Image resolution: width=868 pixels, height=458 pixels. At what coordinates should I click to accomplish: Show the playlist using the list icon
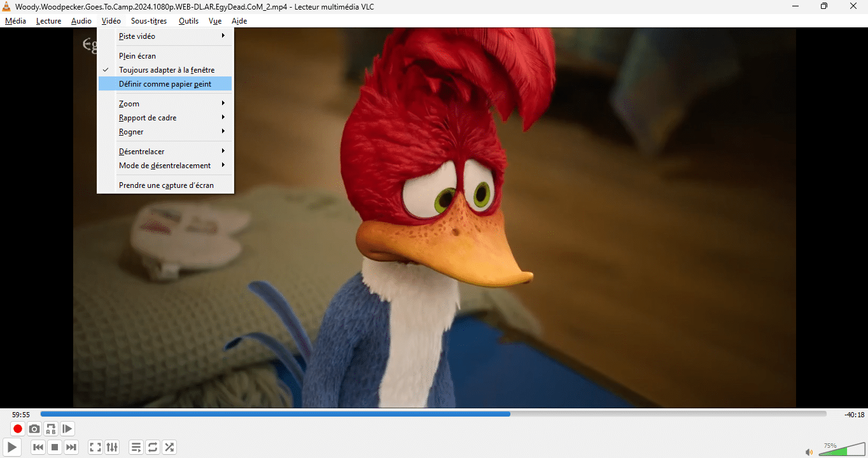click(136, 447)
